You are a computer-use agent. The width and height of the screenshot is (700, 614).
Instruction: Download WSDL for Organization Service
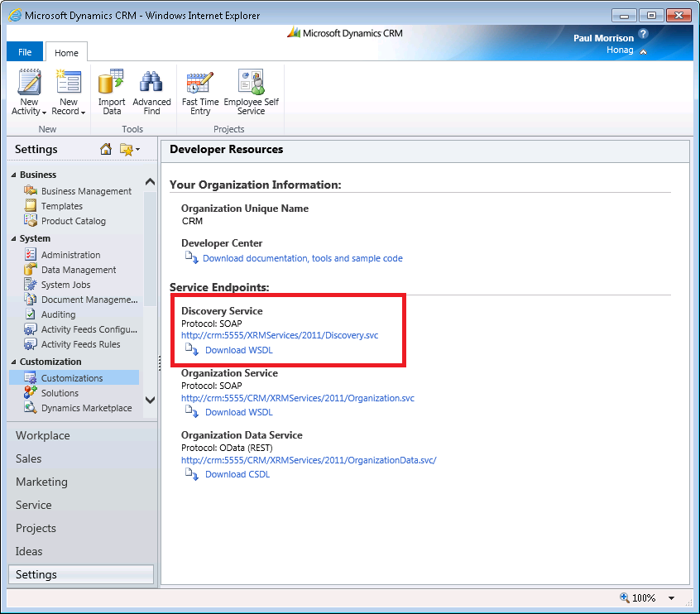click(x=239, y=412)
